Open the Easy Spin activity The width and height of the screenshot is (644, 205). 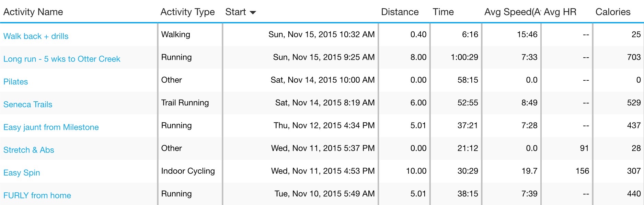click(22, 173)
